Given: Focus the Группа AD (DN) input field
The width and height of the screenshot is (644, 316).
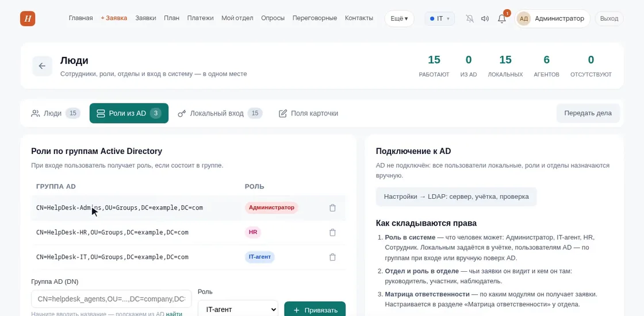Looking at the screenshot, I should (112, 299).
